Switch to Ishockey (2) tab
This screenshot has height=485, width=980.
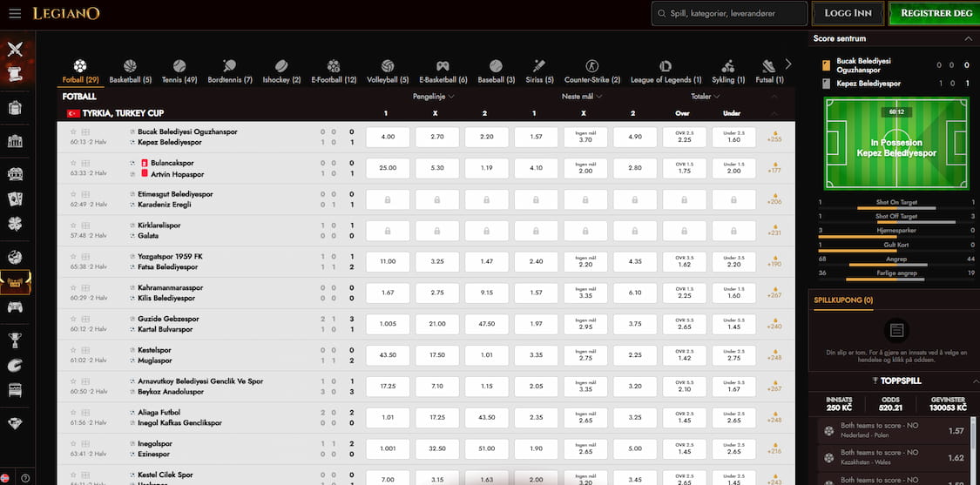[281, 72]
